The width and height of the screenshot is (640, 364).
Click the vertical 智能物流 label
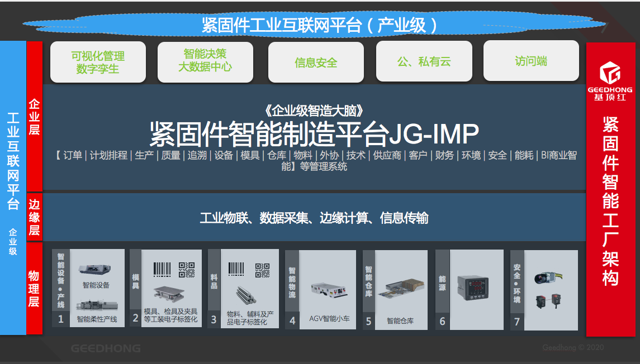tap(292, 282)
